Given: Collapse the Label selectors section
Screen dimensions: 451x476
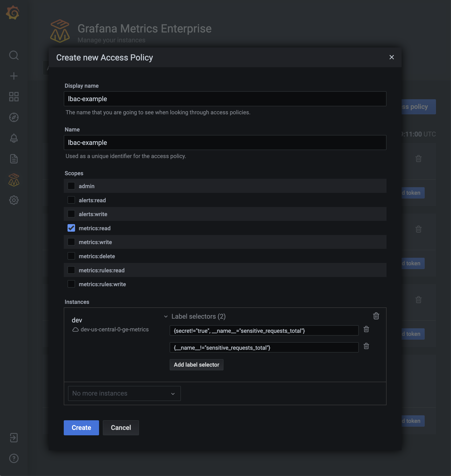Looking at the screenshot, I should click(x=166, y=317).
